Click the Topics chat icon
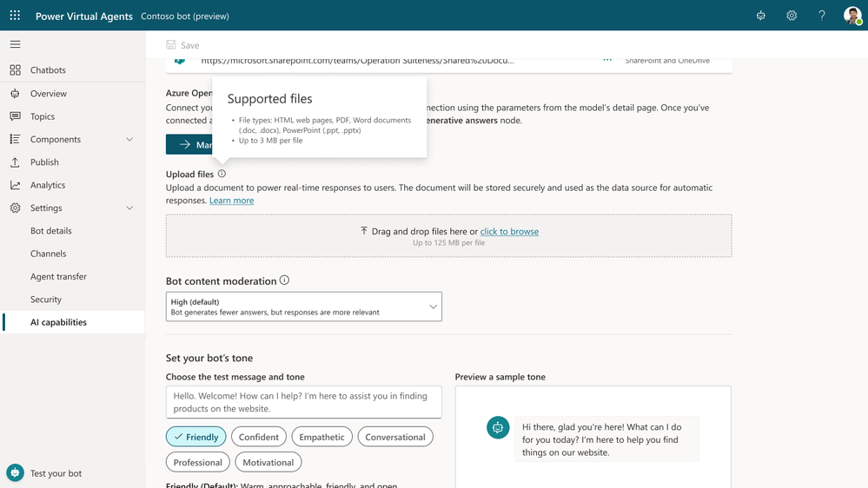The height and width of the screenshot is (488, 868). (x=15, y=116)
